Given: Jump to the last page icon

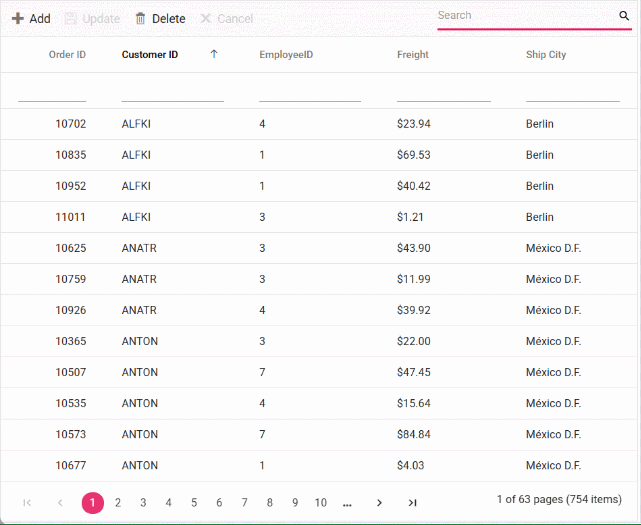Looking at the screenshot, I should (x=412, y=503).
